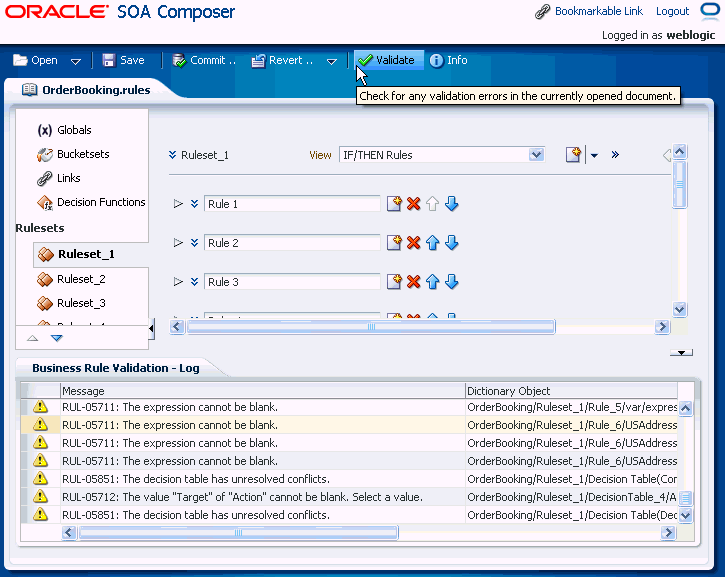Move Rule 2 up
Viewport: 725px width, 577px height.
[433, 242]
